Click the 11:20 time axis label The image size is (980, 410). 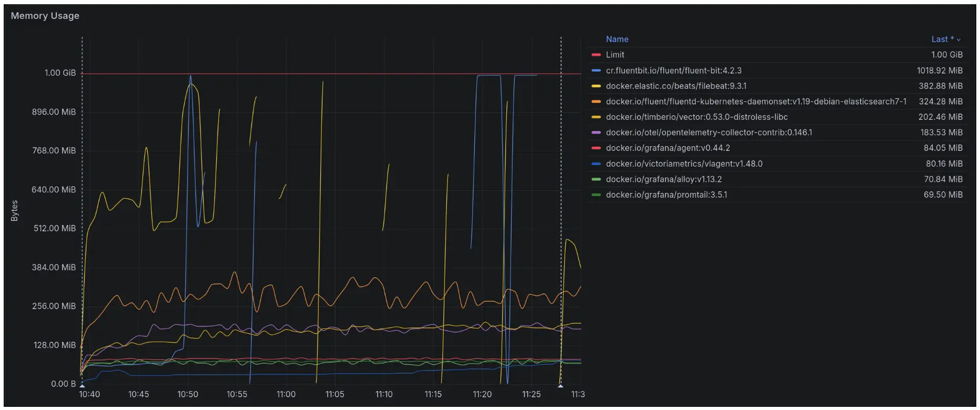point(482,394)
